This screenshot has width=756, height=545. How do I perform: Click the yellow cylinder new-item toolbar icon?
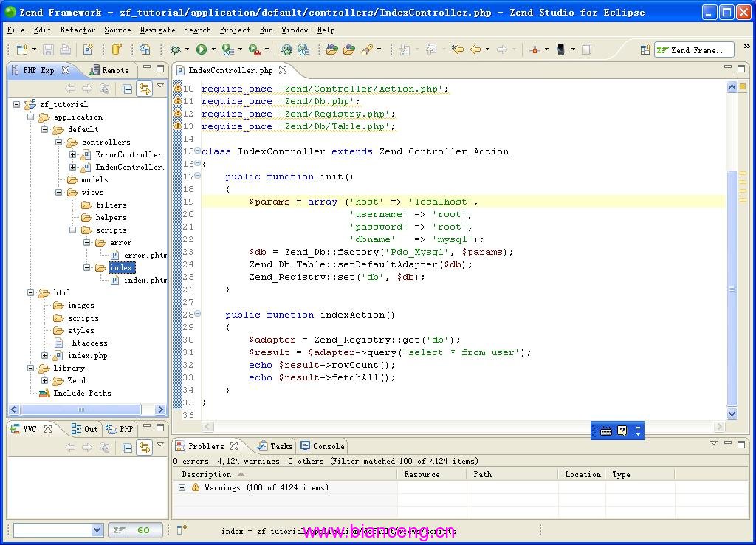(117, 49)
